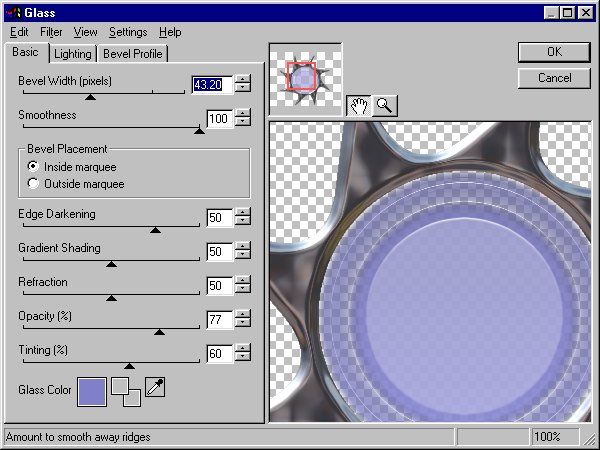Click the Tinting spinner arrows
600x450 pixels.
pyautogui.click(x=243, y=353)
